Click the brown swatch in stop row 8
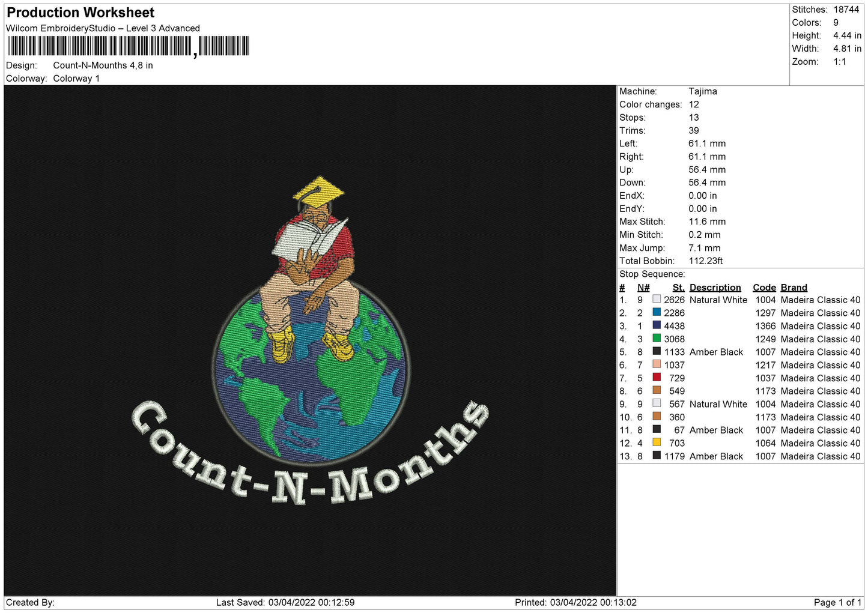 click(x=657, y=390)
